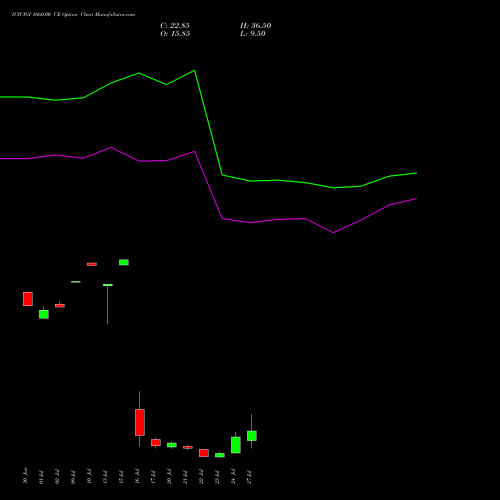500x500 pixels.
Task: Select the 24 Jul date label
Action: pyautogui.click(x=234, y=477)
